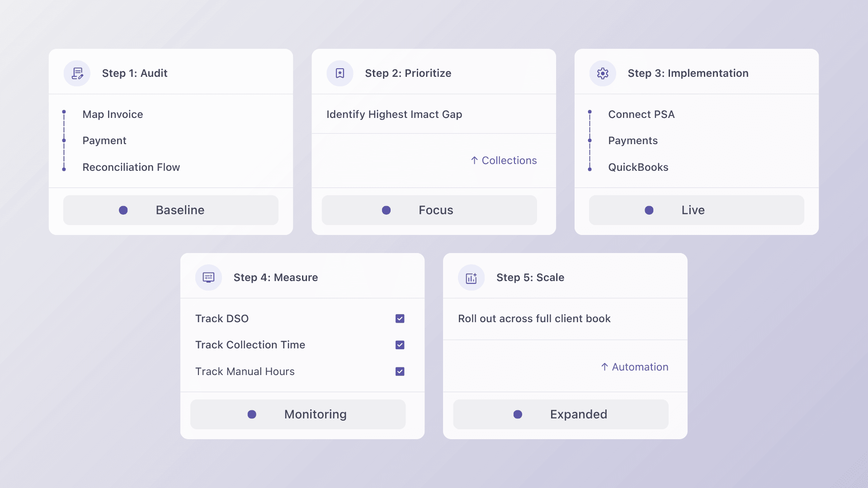Click the up arrow beside Automation
868x488 pixels.
[604, 367]
